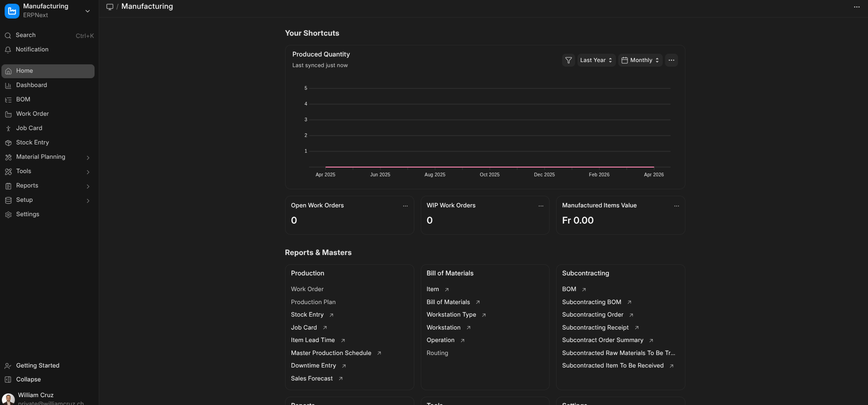Image resolution: width=868 pixels, height=405 pixels.
Task: Click the Collapse sidebar icon
Action: tap(8, 380)
